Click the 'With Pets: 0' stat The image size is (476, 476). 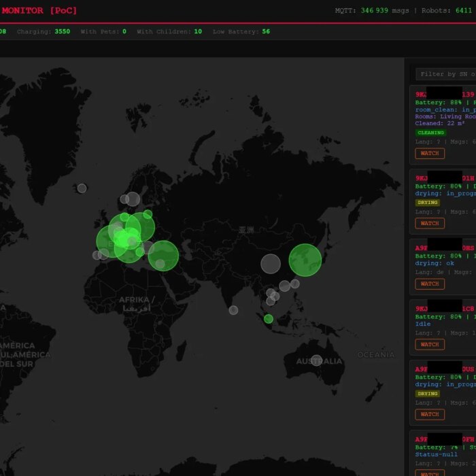coord(103,31)
